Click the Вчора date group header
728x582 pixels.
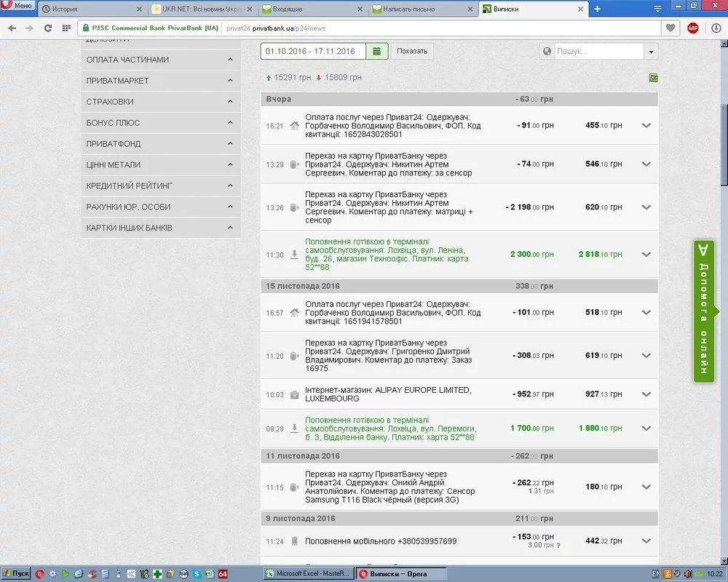coord(459,100)
